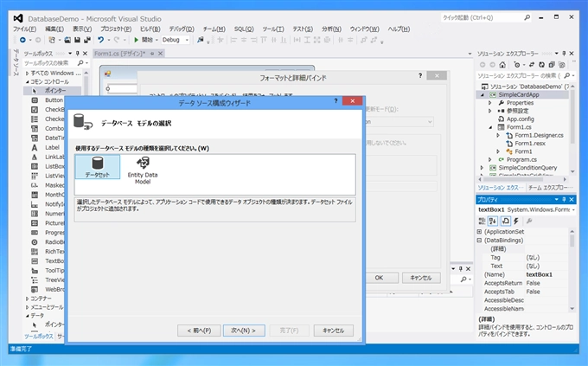
Task: Open the ツール(T) menu
Action: click(x=273, y=29)
